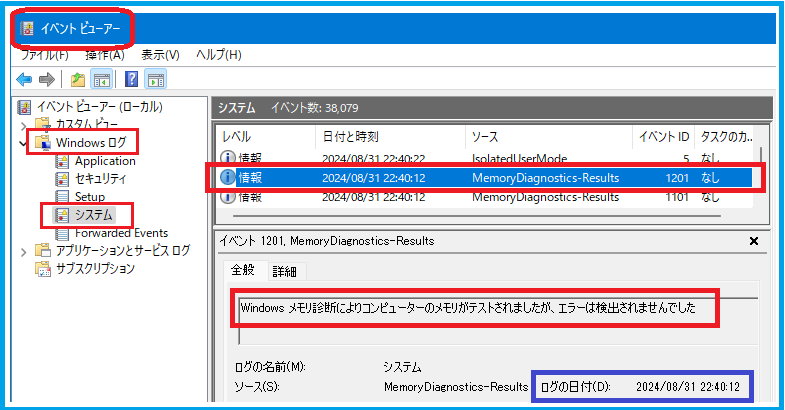Image resolution: width=785 pixels, height=410 pixels.
Task: Click the ログの日付 value 2024/08/31 22:40:12
Action: (x=687, y=387)
